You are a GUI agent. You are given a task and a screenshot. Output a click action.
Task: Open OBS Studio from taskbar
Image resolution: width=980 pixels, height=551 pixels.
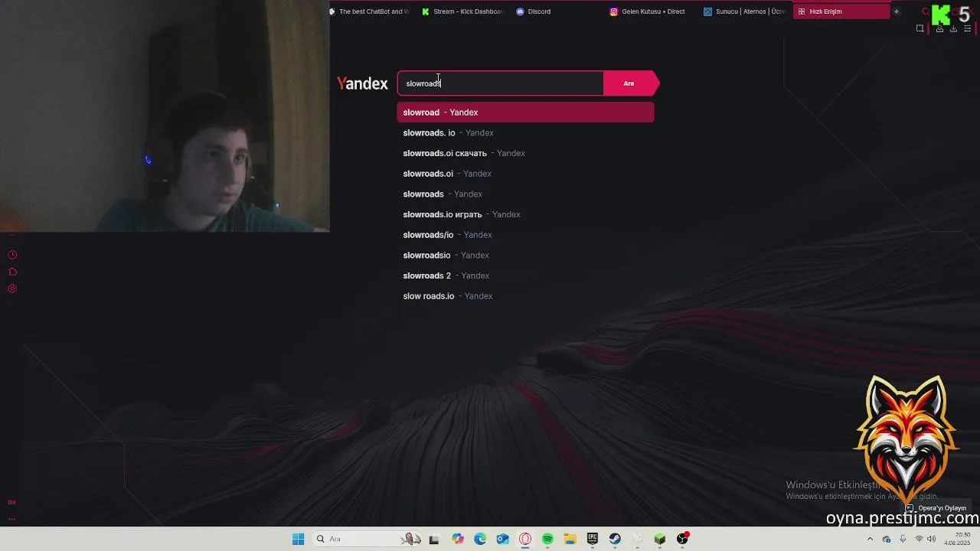pyautogui.click(x=682, y=539)
